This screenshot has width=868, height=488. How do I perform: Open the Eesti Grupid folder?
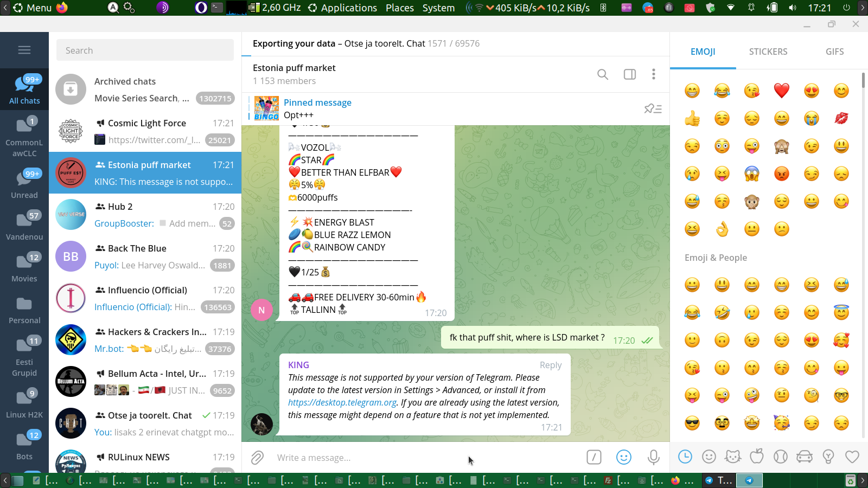24,357
